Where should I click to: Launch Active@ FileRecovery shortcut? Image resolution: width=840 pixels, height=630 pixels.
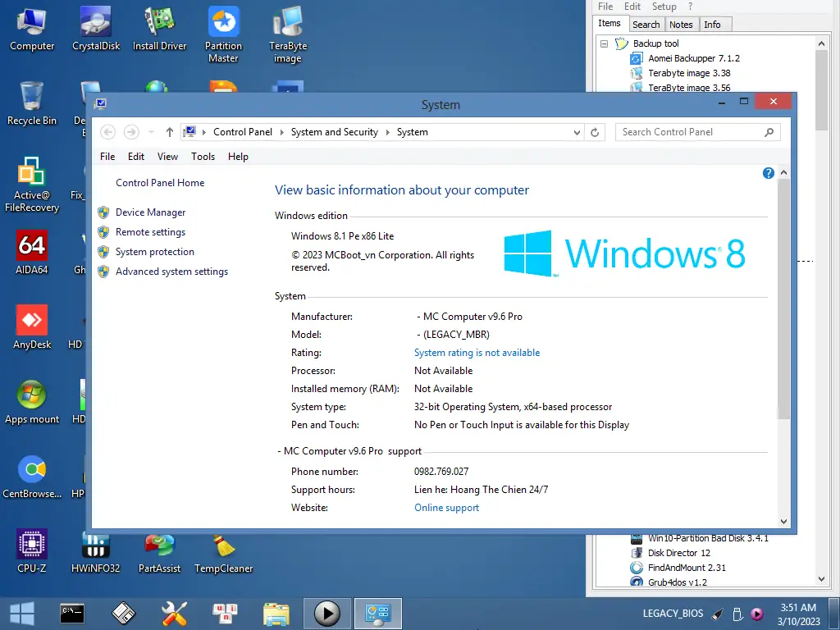click(x=32, y=185)
